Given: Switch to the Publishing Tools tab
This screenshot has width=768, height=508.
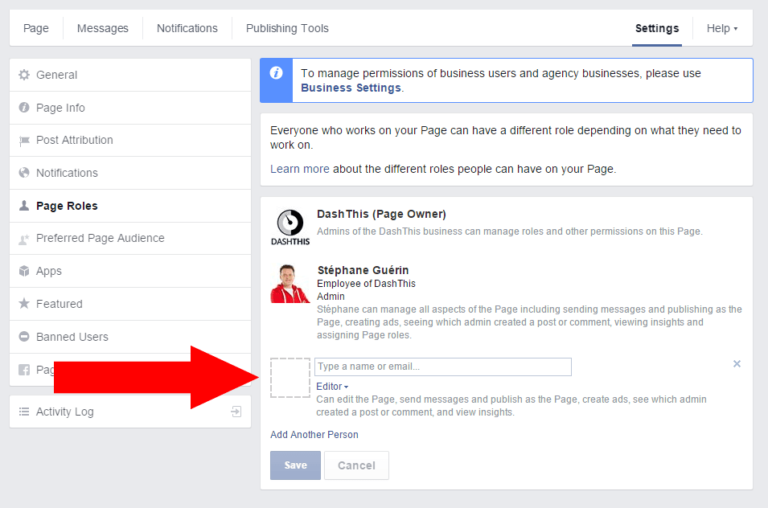Looking at the screenshot, I should click(287, 28).
